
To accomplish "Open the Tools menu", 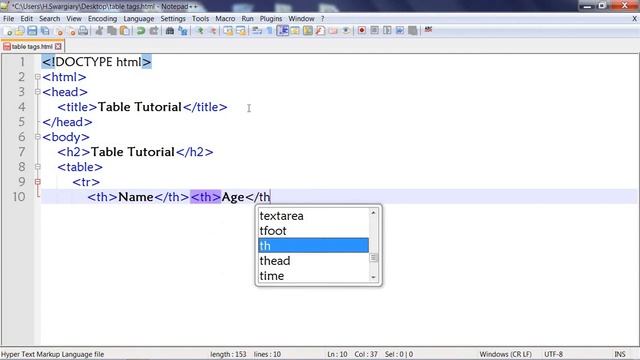I will point(200,19).
